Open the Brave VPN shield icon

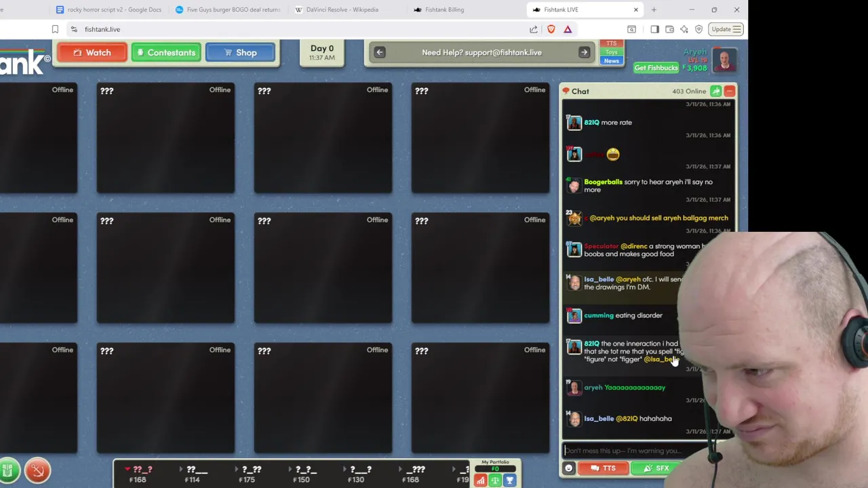(x=698, y=29)
